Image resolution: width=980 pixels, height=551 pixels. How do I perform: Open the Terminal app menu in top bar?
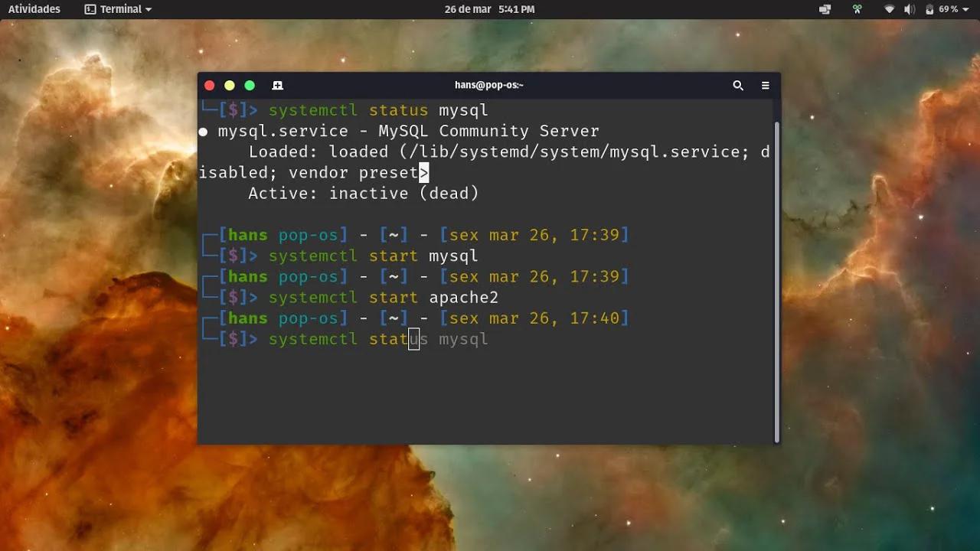(x=118, y=9)
